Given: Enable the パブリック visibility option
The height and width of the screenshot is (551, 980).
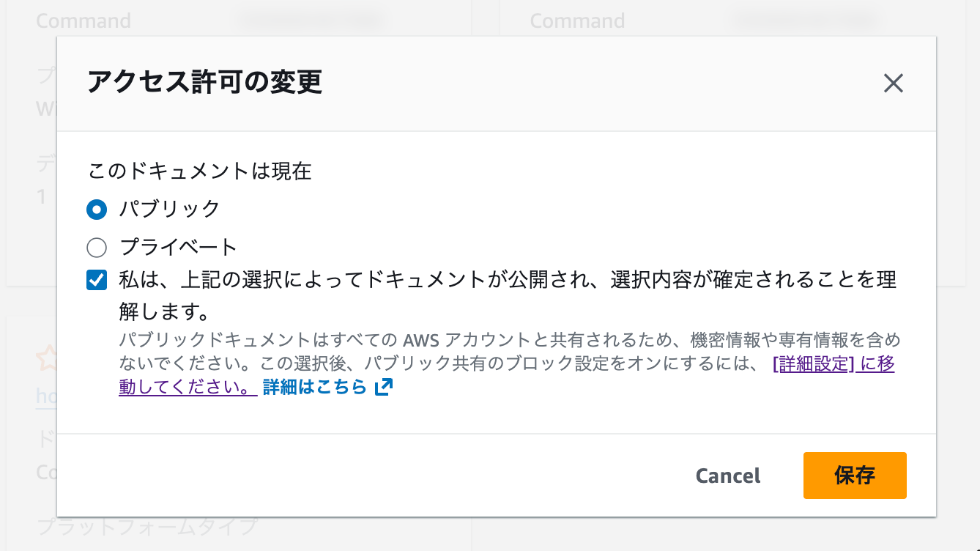Looking at the screenshot, I should pyautogui.click(x=96, y=209).
